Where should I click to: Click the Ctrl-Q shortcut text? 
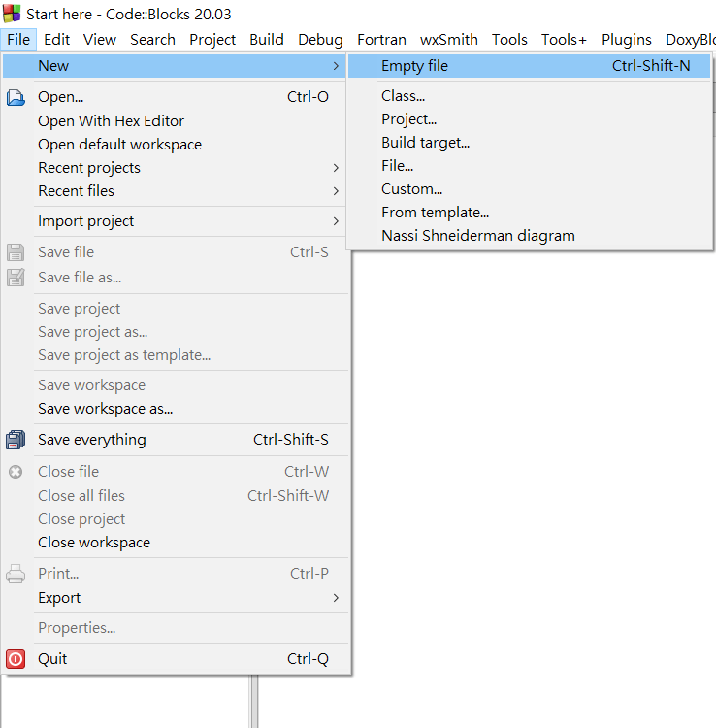point(308,659)
